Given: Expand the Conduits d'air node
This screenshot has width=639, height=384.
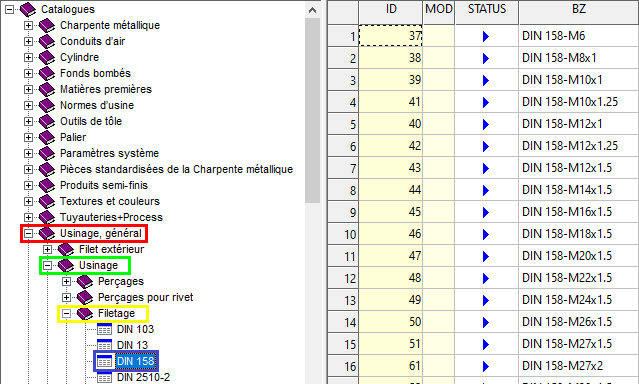Looking at the screenshot, I should (x=28, y=42).
